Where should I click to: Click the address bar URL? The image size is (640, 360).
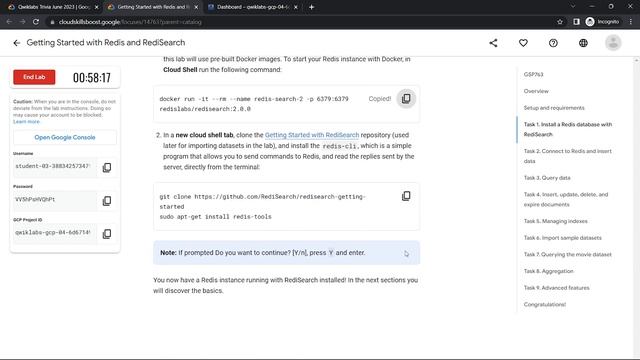(130, 22)
